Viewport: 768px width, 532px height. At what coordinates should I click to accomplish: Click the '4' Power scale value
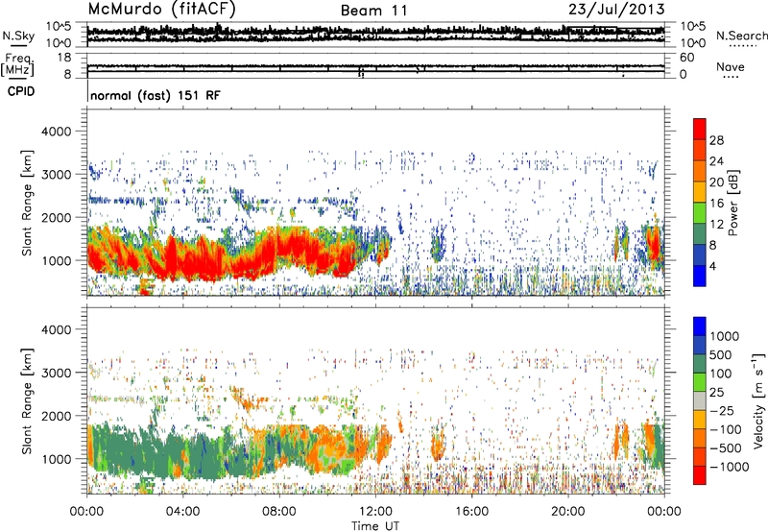(x=713, y=266)
